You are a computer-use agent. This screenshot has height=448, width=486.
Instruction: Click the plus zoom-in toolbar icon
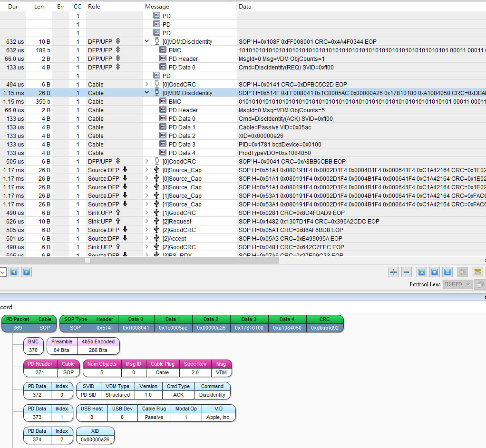point(394,273)
